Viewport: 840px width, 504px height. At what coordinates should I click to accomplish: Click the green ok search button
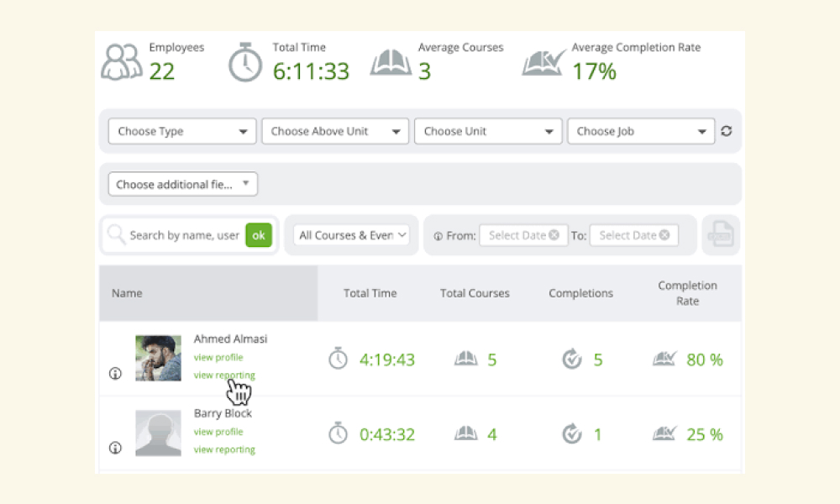pyautogui.click(x=259, y=235)
